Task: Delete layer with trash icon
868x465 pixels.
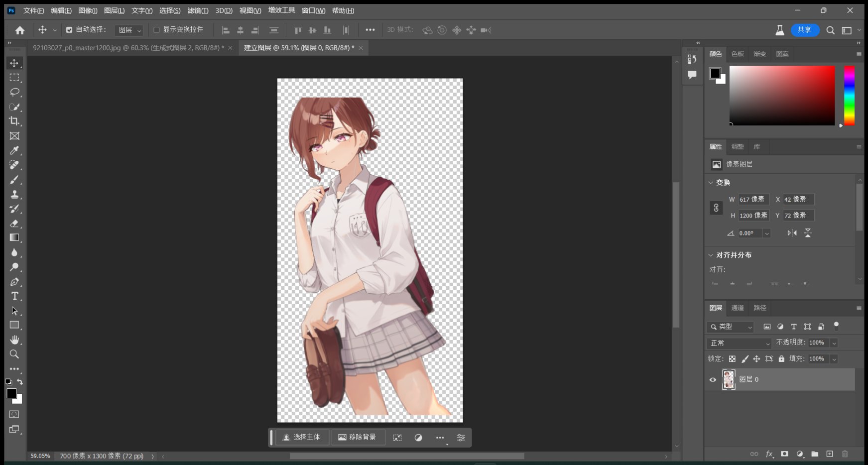Action: point(845,454)
